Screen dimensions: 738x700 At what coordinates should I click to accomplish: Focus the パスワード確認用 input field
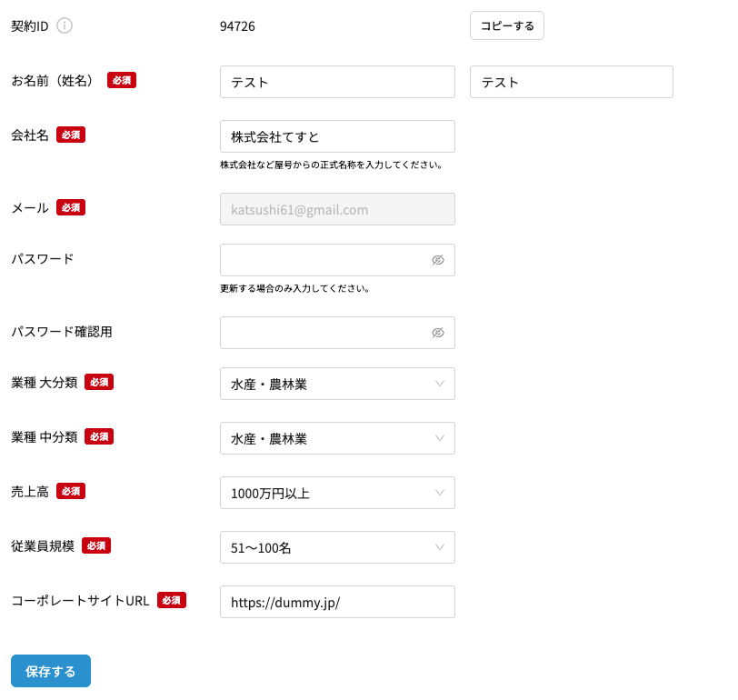323,333
